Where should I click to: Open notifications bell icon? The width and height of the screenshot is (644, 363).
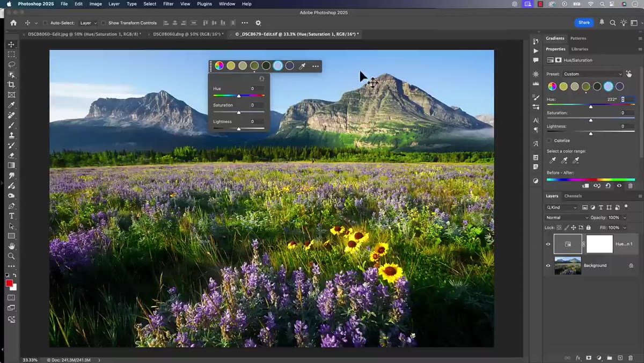point(602,23)
